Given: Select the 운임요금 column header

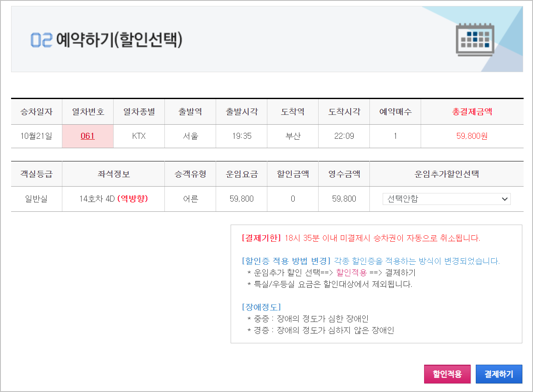Looking at the screenshot, I should point(242,174).
